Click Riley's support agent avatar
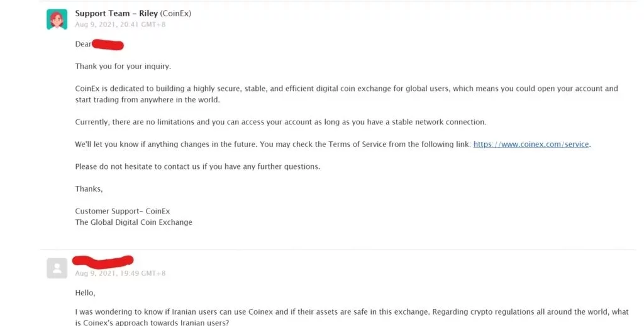This screenshot has width=644, height=326. tap(57, 19)
